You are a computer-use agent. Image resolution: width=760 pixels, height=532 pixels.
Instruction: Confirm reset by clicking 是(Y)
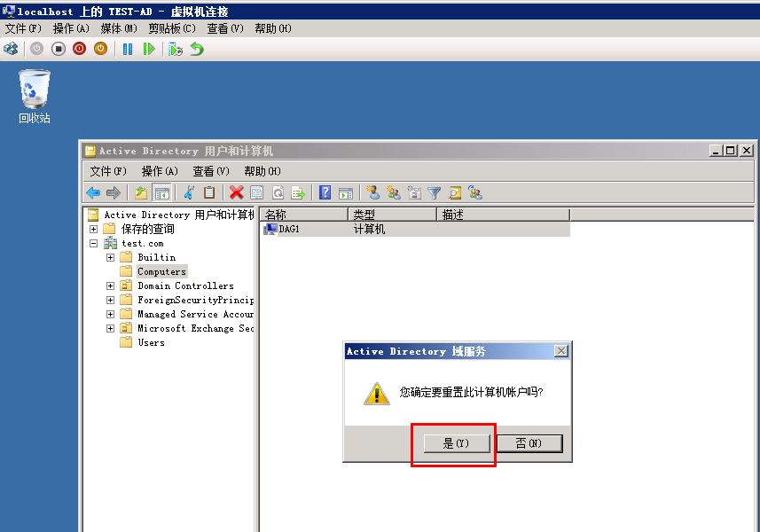pos(457,443)
